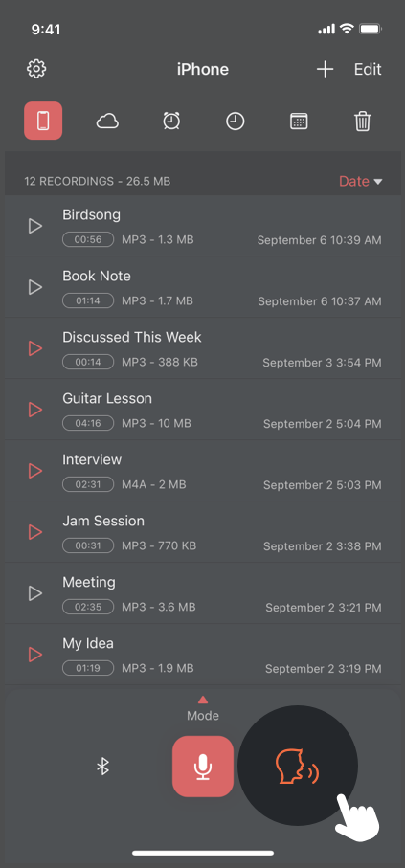Open the calendar view icon
The width and height of the screenshot is (405, 868).
pos(299,122)
